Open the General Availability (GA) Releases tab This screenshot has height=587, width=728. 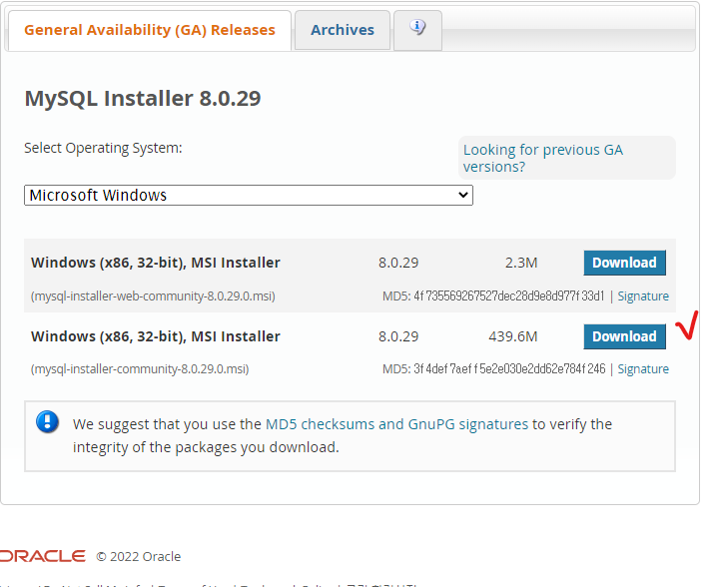click(150, 30)
